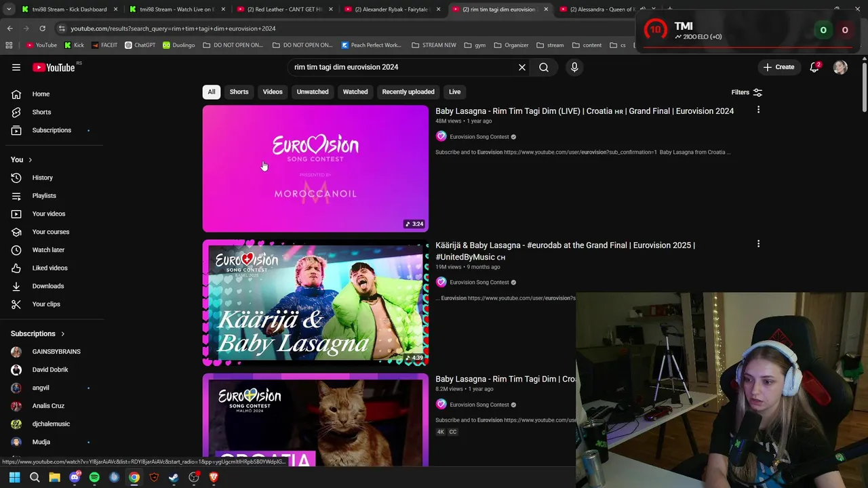
Task: Select the All filter chip
Action: tap(212, 91)
